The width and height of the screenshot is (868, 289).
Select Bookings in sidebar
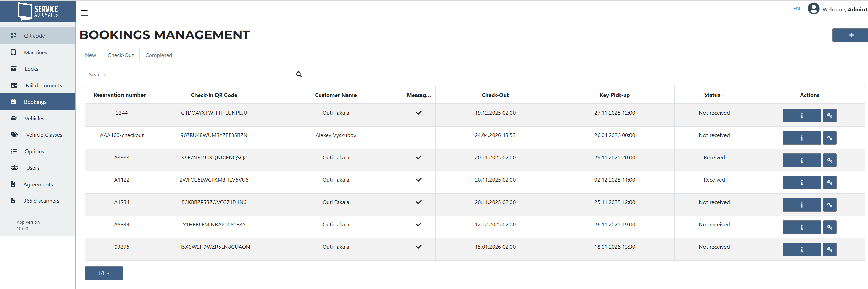[x=38, y=102]
